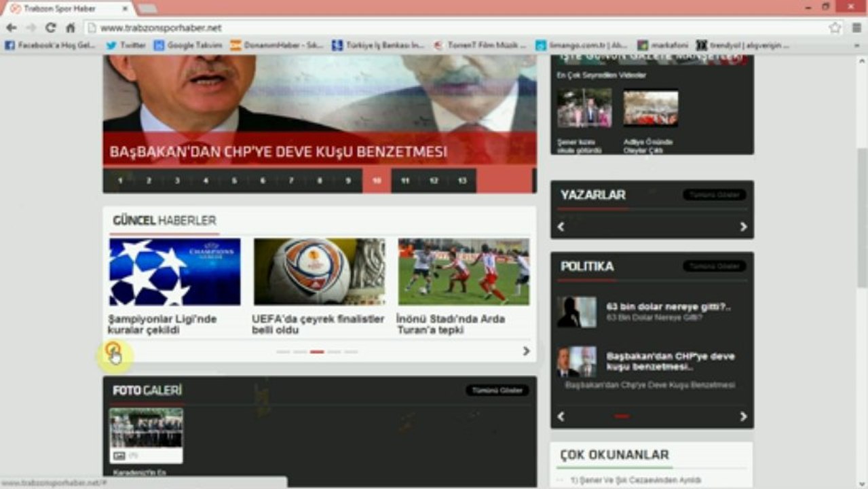Select headline slide number 7
This screenshot has width=868, height=489.
291,181
